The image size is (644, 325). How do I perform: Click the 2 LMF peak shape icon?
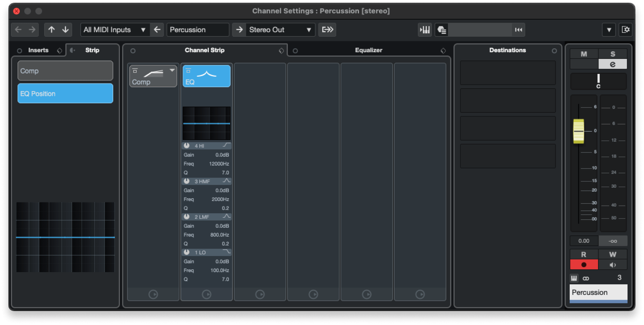[226, 216]
